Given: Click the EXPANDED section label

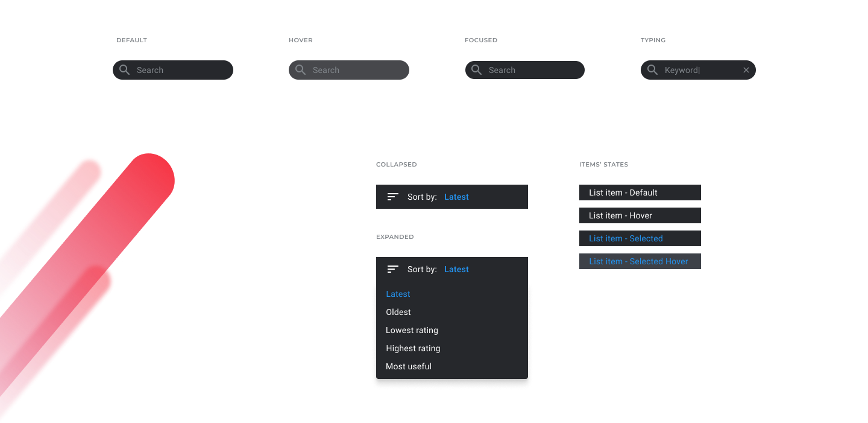Looking at the screenshot, I should (x=395, y=237).
